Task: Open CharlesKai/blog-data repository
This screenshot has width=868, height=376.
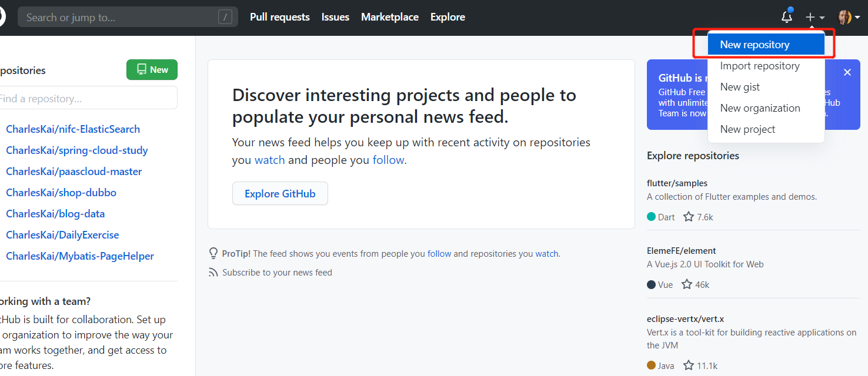Action: click(x=55, y=214)
